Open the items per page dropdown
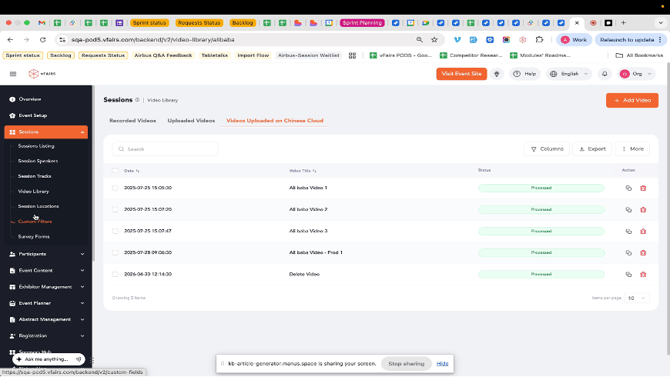This screenshot has width=670, height=377. click(x=636, y=298)
